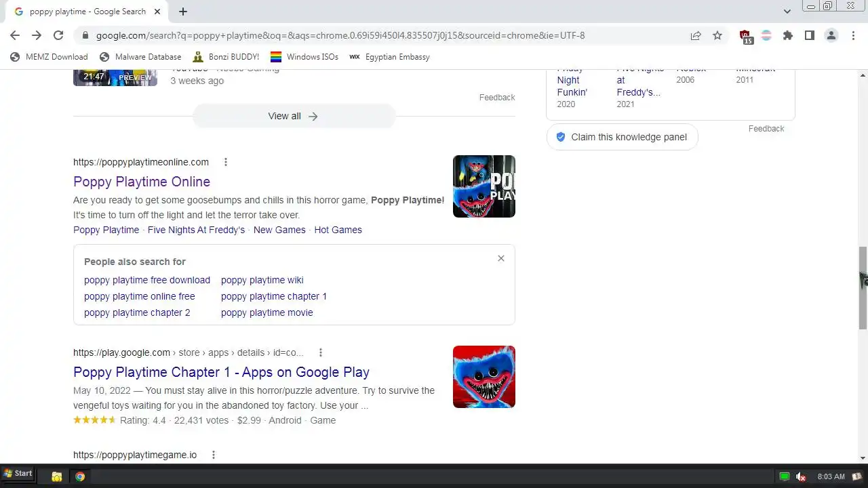Screen dimensions: 868x488
Task: Search poppy playtime wiki
Action: [x=262, y=280]
